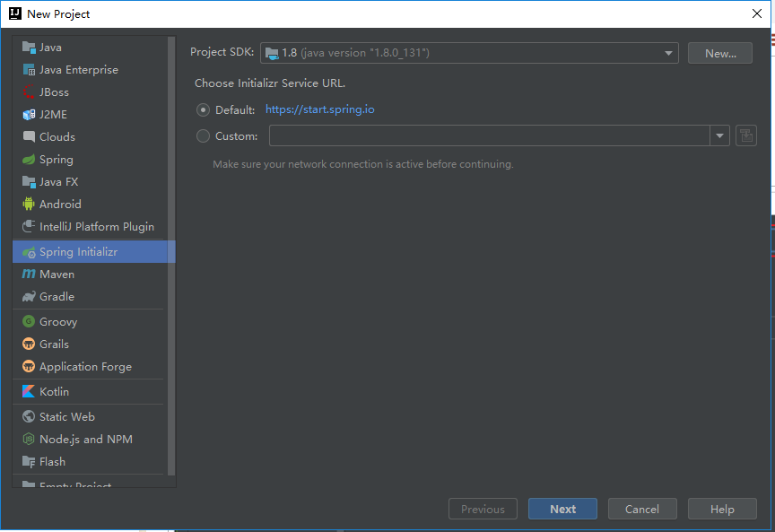The height and width of the screenshot is (532, 775).
Task: Click the Android robot icon
Action: point(29,205)
